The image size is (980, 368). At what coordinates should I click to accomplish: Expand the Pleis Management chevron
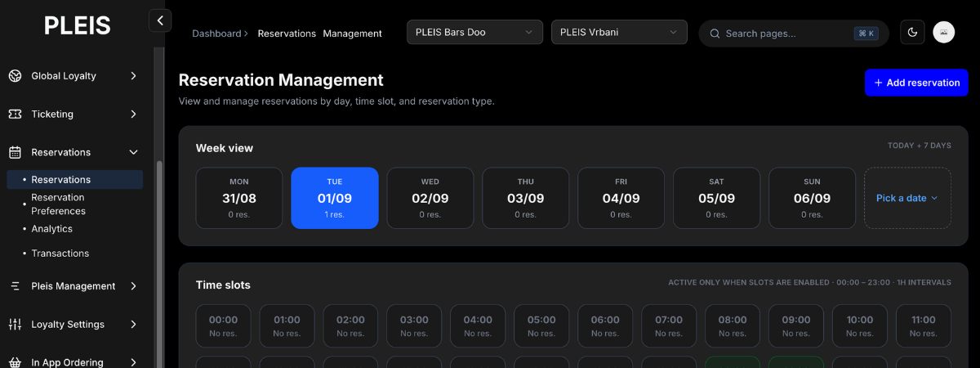coord(133,286)
